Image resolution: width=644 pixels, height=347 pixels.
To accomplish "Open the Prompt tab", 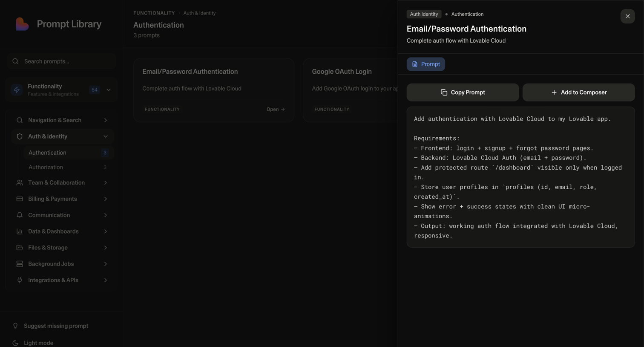I will (426, 64).
